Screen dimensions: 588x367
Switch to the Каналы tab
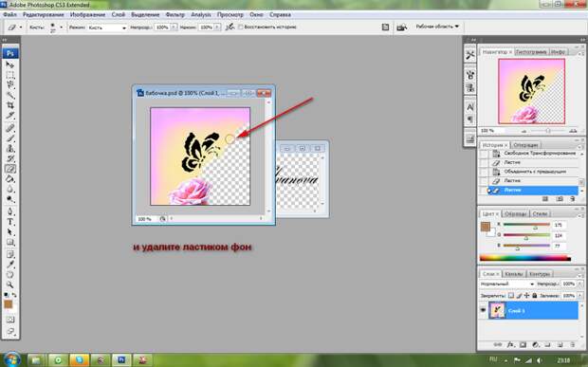513,274
